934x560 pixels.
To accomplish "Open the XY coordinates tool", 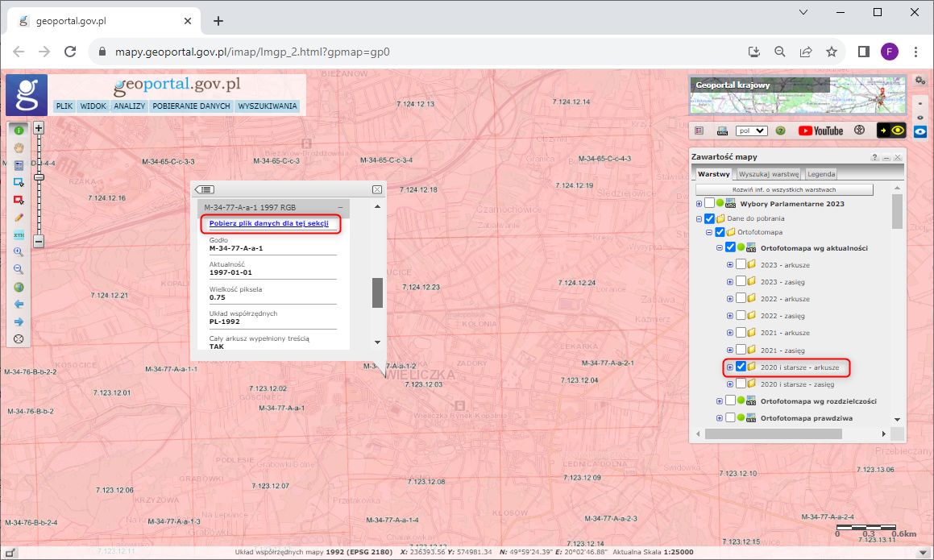I will click(x=19, y=234).
